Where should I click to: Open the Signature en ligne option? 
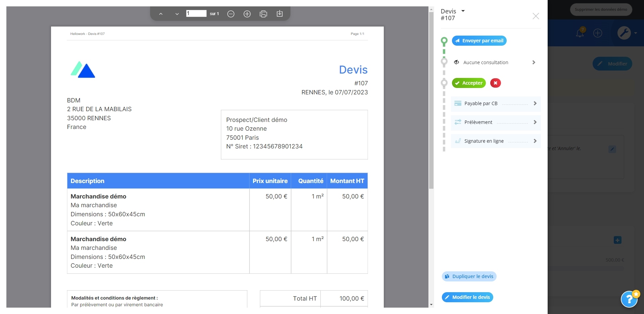(496, 141)
